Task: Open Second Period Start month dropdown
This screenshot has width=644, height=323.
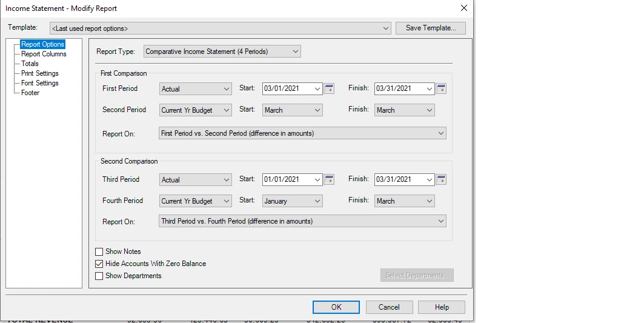Action: coord(293,110)
